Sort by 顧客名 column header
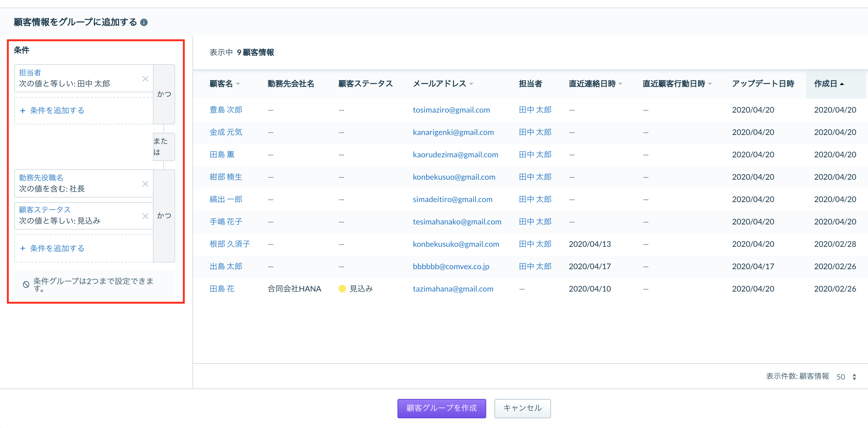 pos(224,84)
